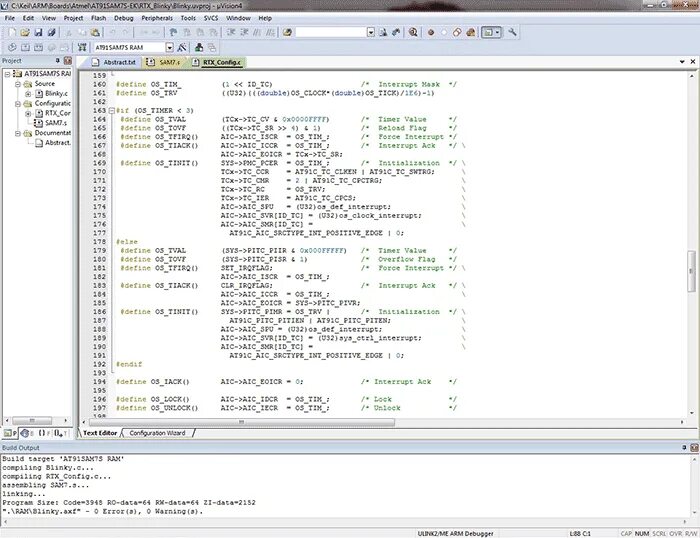Click the Paste clipboard toolbar icon
Image resolution: width=700 pixels, height=538 pixels.
(x=95, y=33)
